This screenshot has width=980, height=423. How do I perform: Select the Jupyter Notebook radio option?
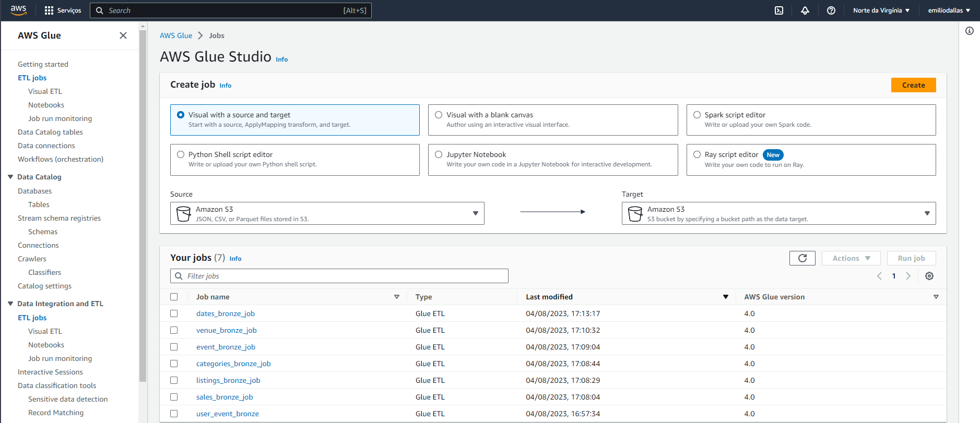click(x=439, y=154)
